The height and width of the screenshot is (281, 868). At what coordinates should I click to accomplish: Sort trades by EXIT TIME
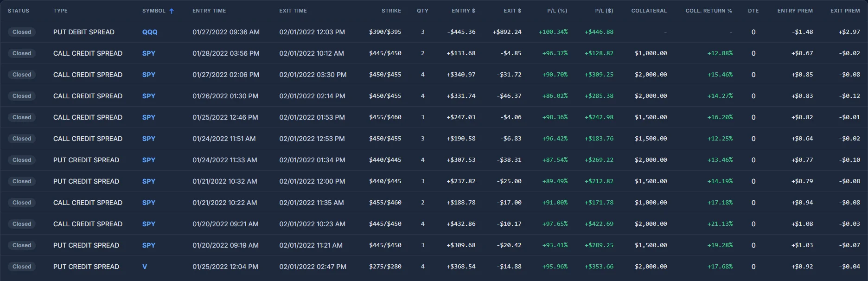click(x=294, y=10)
